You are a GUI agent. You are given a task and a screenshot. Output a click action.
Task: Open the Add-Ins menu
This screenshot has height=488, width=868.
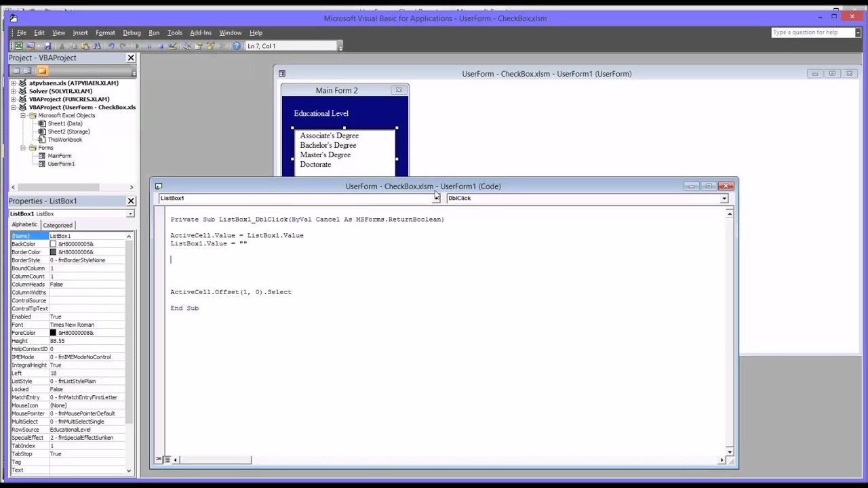pyautogui.click(x=201, y=33)
